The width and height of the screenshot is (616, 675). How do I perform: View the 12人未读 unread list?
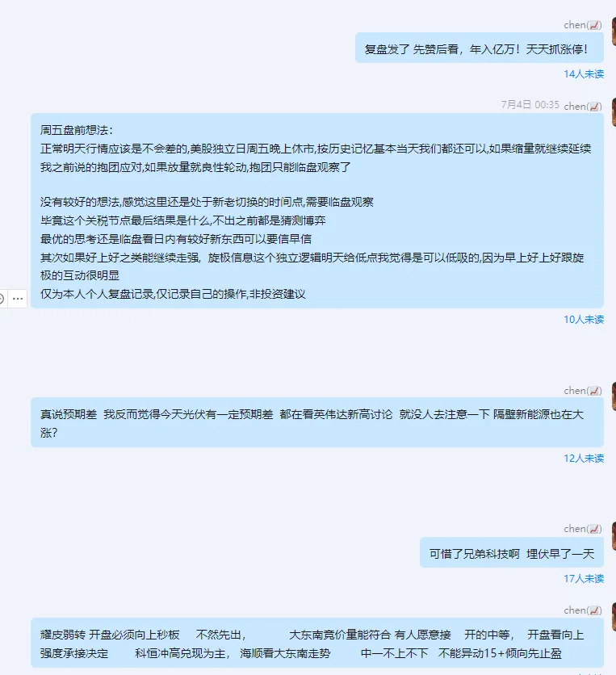[584, 458]
